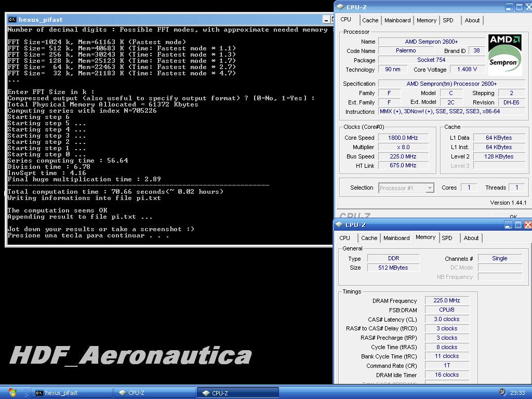Open the About tab in top CPU-Z window
Image resolution: width=532 pixels, height=399 pixels.
click(x=472, y=20)
